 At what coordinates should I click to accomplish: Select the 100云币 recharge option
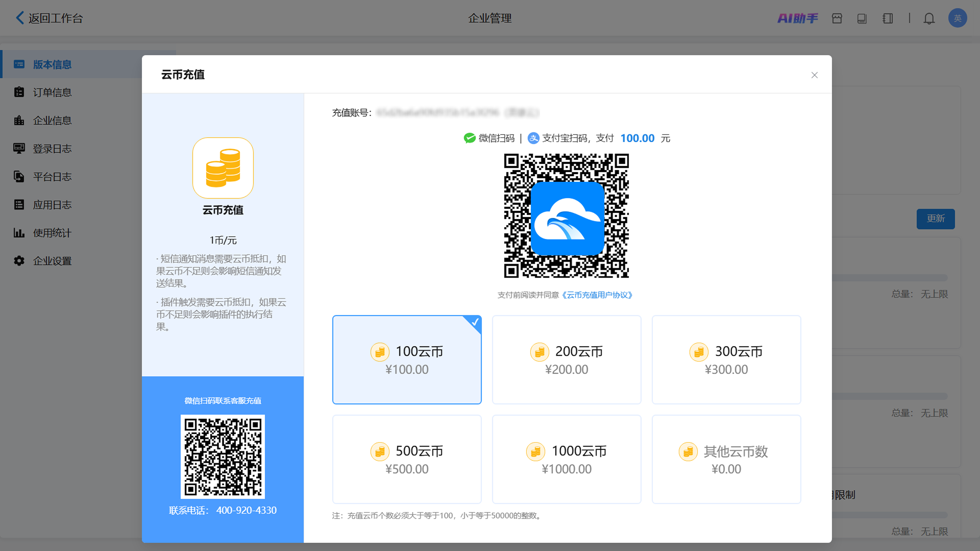click(407, 360)
